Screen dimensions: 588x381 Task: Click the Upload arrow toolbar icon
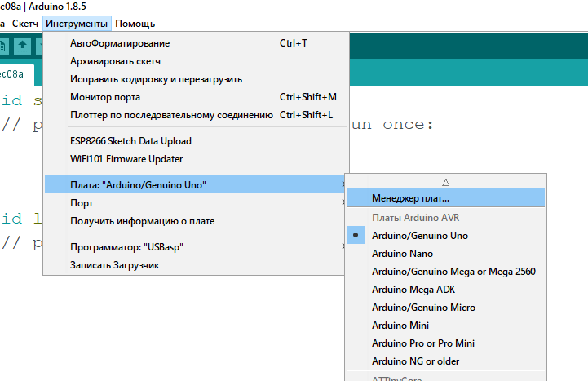[x=22, y=47]
